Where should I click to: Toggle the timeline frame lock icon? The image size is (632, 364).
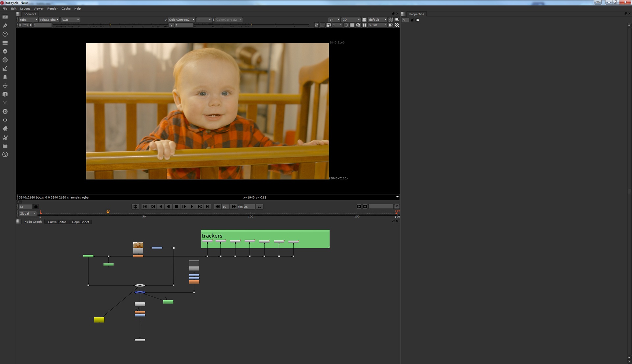tap(36, 206)
